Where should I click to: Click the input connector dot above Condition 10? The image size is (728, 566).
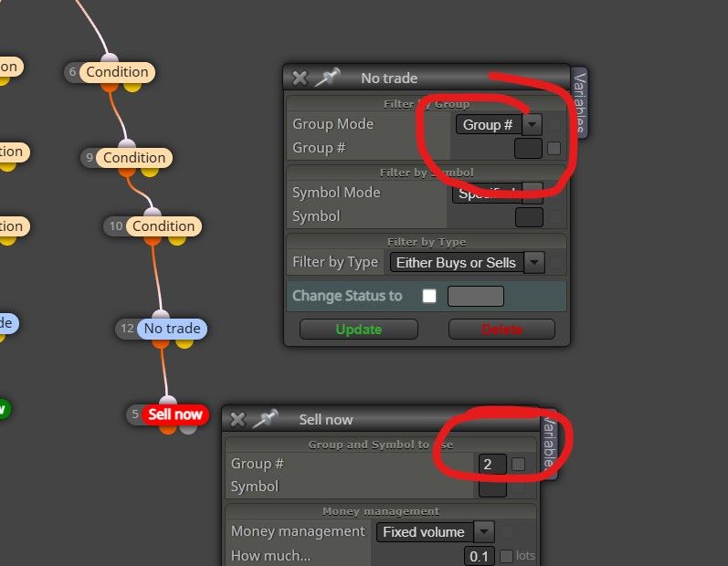click(153, 213)
